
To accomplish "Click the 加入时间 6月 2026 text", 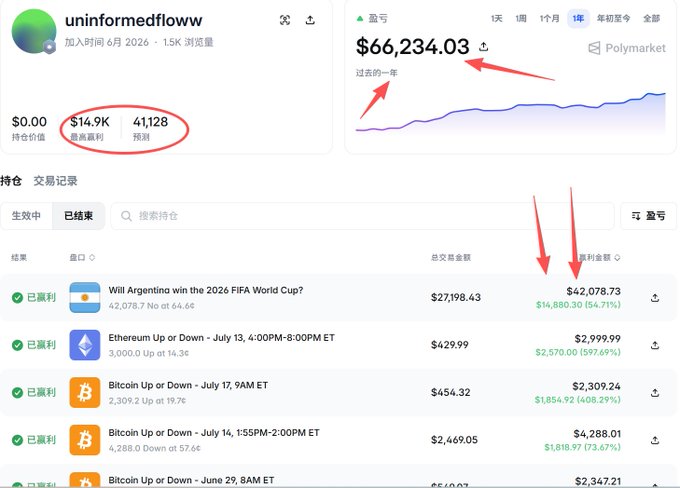I will point(107,43).
